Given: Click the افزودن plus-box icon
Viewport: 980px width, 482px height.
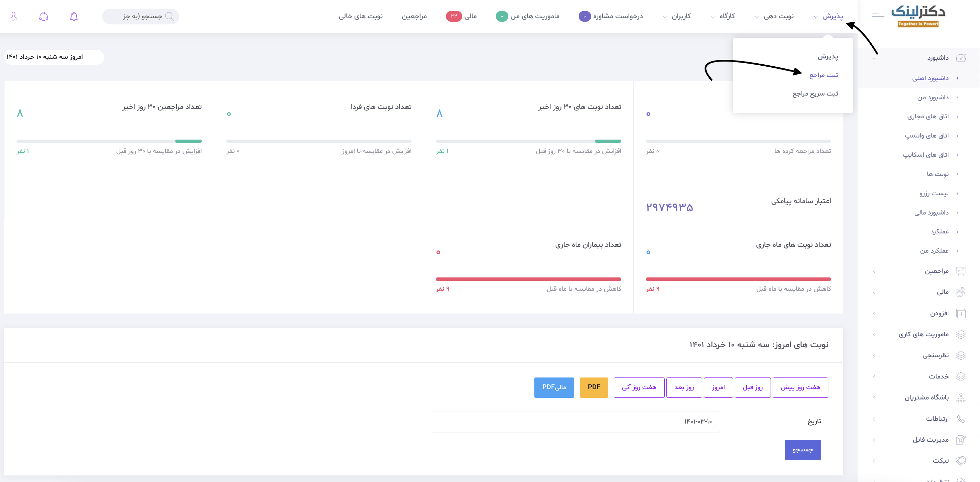Looking at the screenshot, I should (961, 314).
